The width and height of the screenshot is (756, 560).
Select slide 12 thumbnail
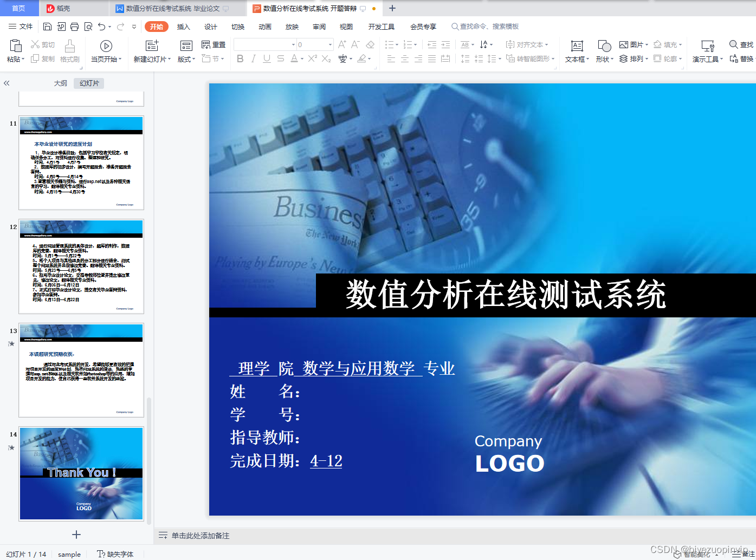81,266
